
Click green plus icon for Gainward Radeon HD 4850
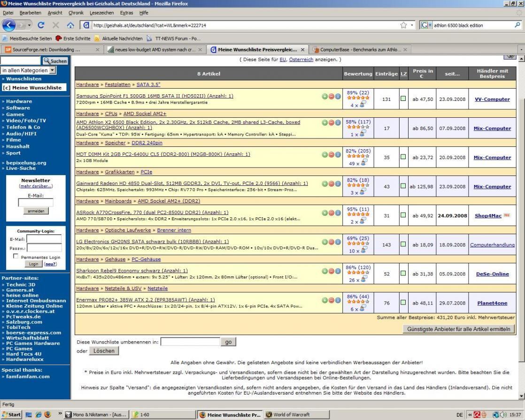(x=324, y=184)
